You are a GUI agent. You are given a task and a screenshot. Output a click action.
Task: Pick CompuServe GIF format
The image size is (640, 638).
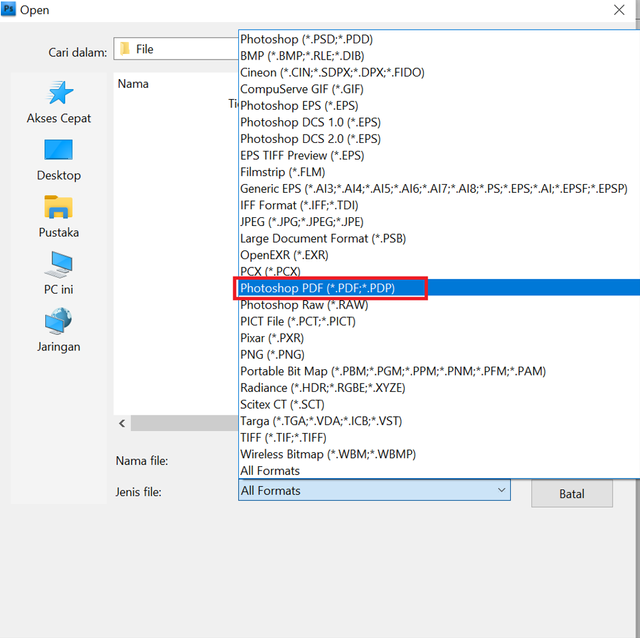439,89
